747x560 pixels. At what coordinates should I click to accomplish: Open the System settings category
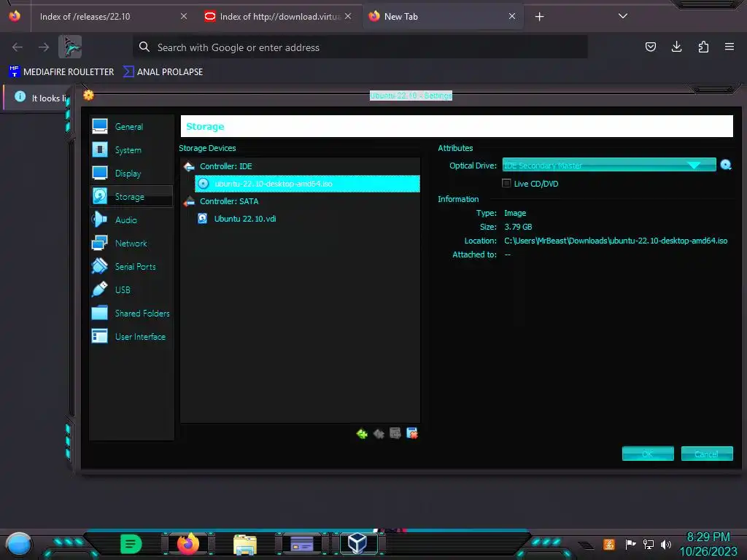(x=131, y=150)
